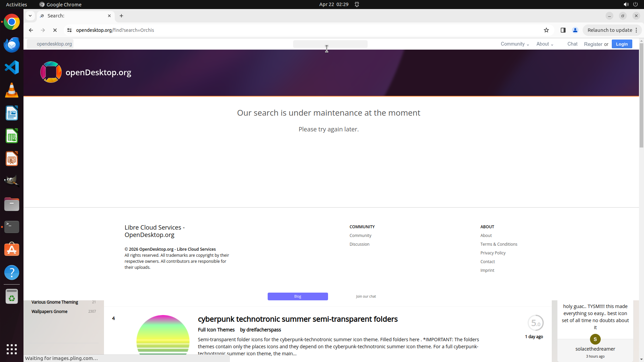The height and width of the screenshot is (362, 644).
Task: Go back to previous page
Action: (x=31, y=30)
